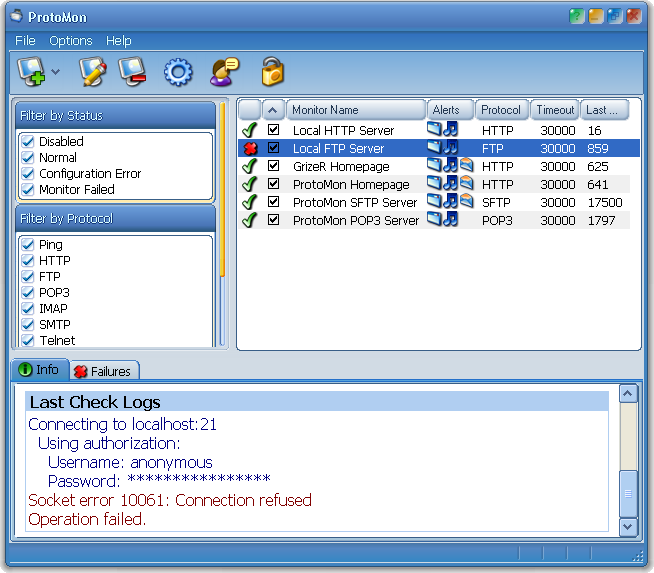
Task: Toggle the Telnet protocol filter checkbox
Action: [28, 340]
